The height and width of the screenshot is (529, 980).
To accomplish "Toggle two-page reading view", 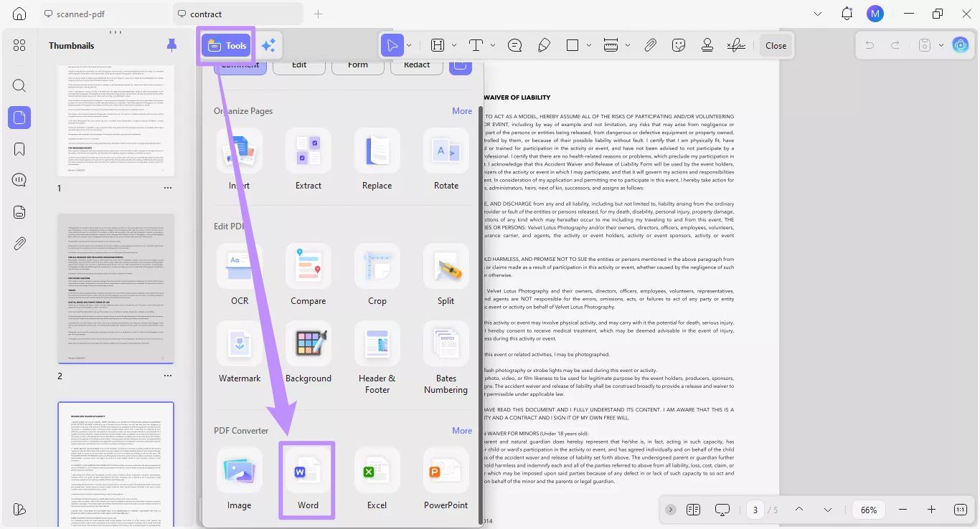I will click(x=693, y=510).
